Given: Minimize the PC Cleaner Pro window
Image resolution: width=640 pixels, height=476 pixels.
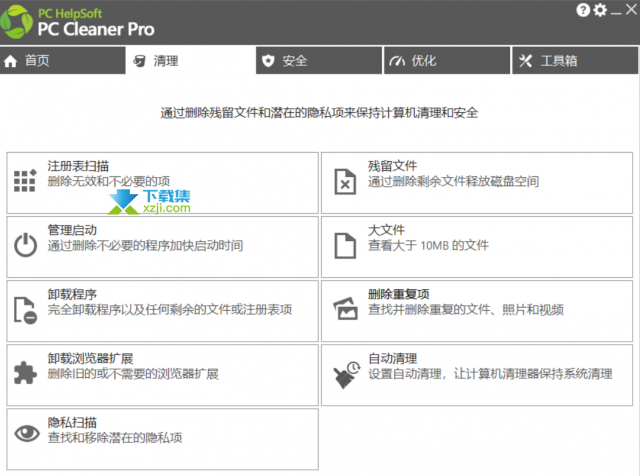Looking at the screenshot, I should [616, 12].
